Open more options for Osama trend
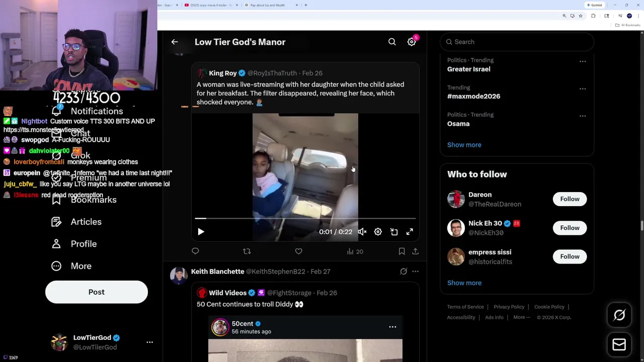 click(x=583, y=116)
